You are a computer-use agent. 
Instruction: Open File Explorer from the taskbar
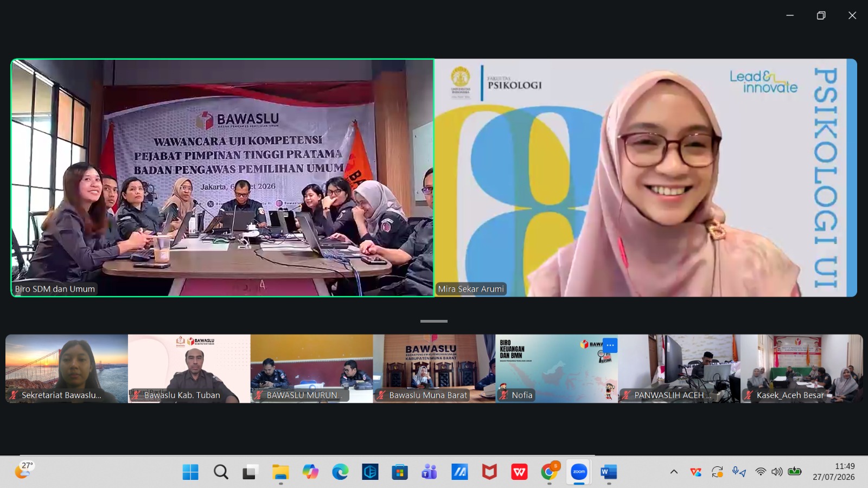[280, 472]
